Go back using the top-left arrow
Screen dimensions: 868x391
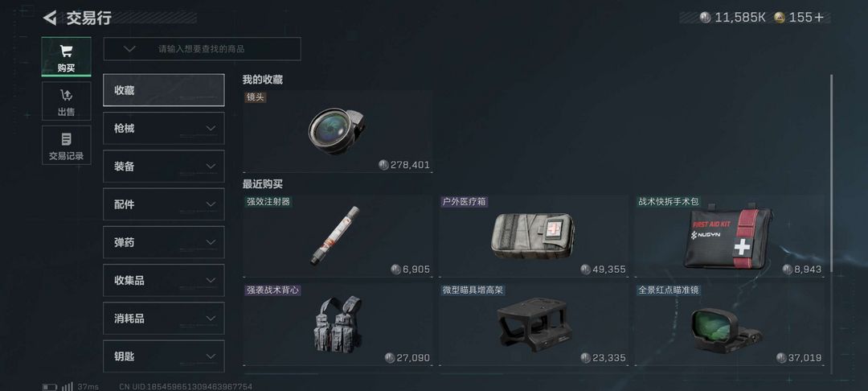click(50, 19)
